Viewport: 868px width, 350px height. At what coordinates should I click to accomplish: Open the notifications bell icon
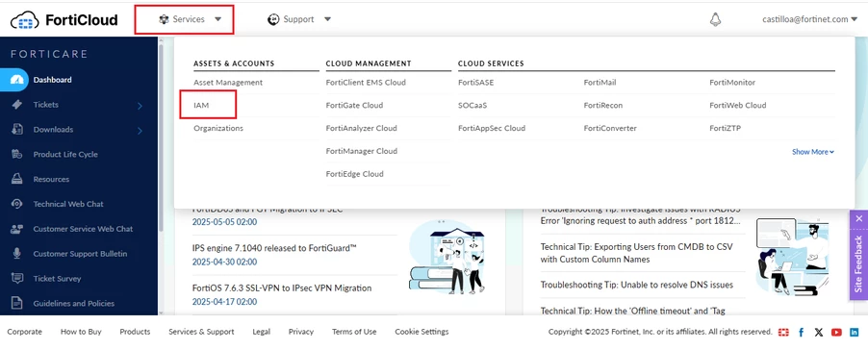click(x=715, y=19)
